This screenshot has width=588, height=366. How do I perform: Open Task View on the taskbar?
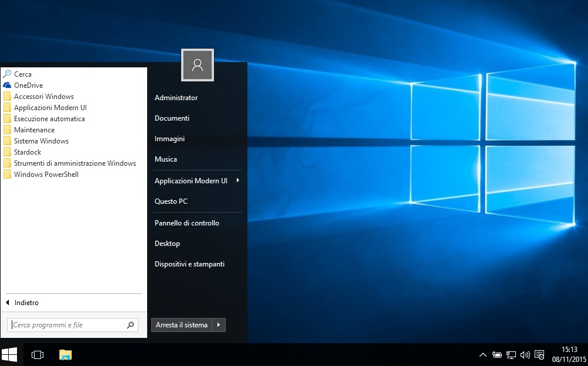[x=38, y=354]
